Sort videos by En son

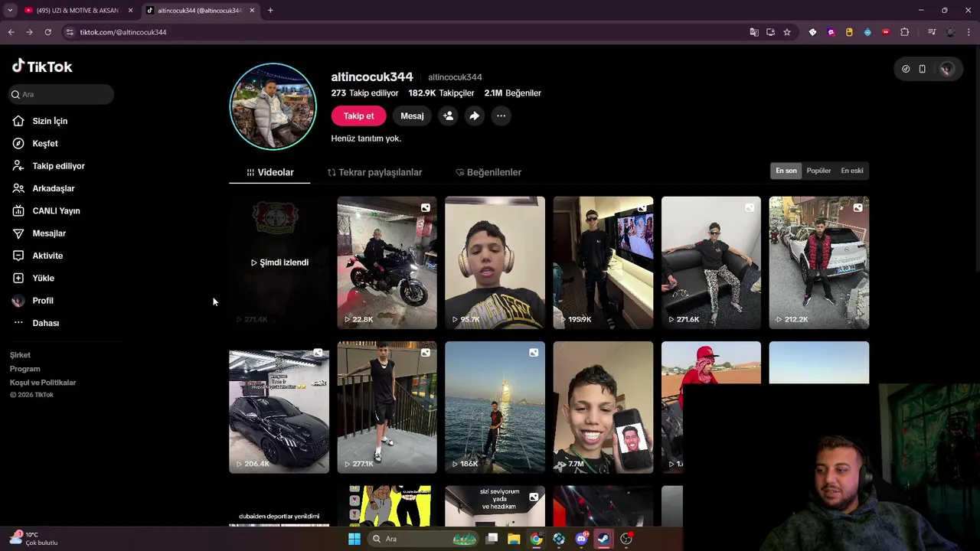point(786,171)
